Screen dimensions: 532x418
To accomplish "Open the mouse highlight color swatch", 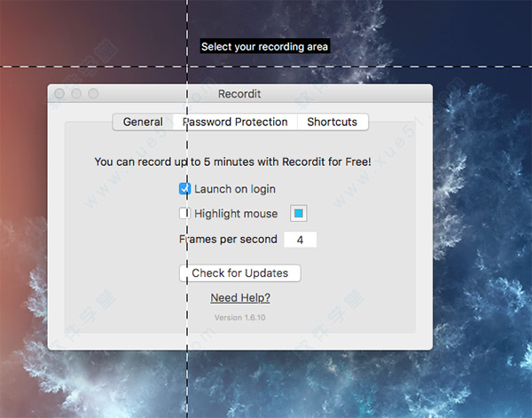I will pos(299,214).
